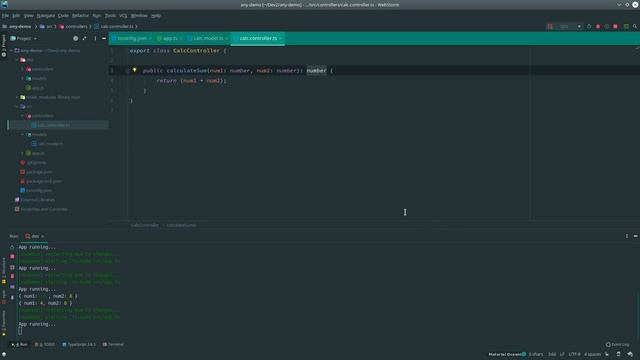This screenshot has width=640, height=360.
Task: Open the TypeScript tool window button
Action: click(79, 344)
